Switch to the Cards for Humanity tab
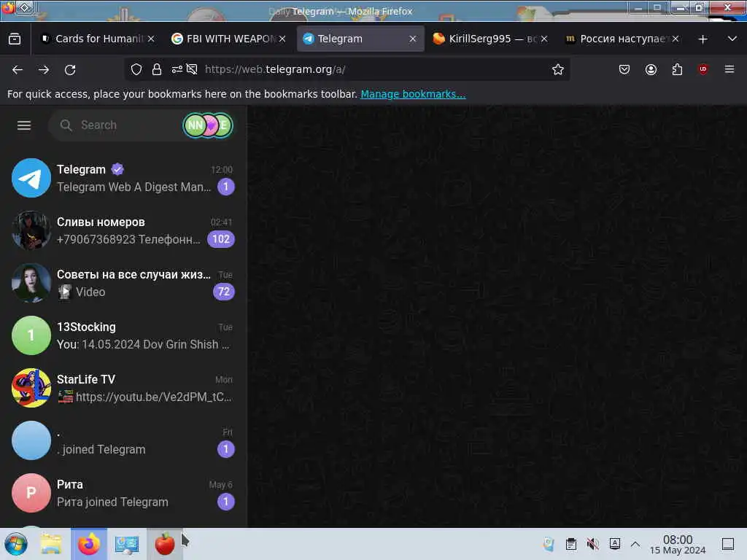 coord(98,39)
